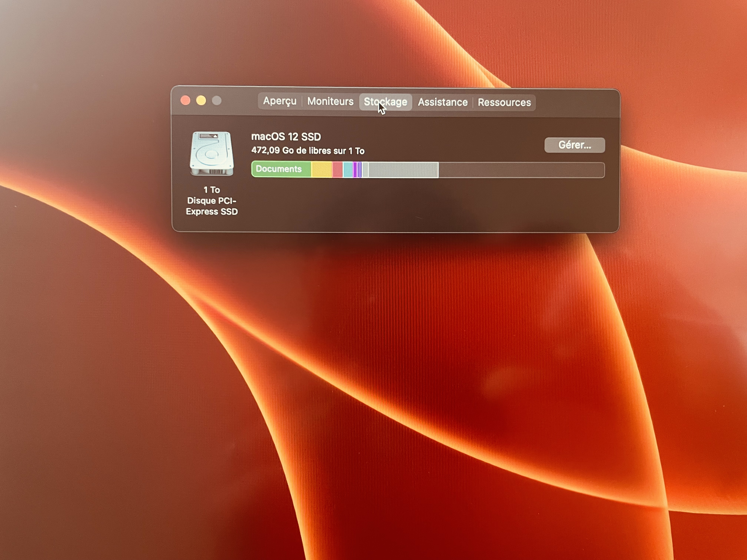
Task: Click the yellow storage bar segment
Action: coord(321,169)
